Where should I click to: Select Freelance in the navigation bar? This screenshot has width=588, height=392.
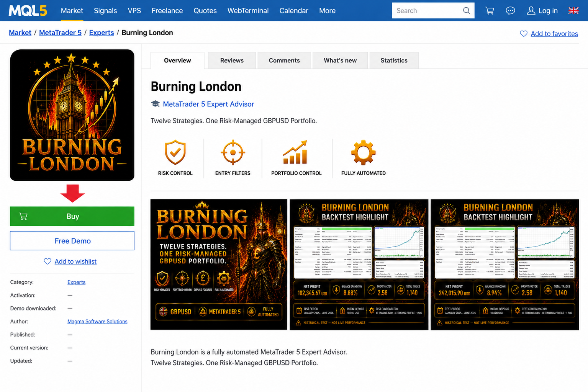click(167, 11)
